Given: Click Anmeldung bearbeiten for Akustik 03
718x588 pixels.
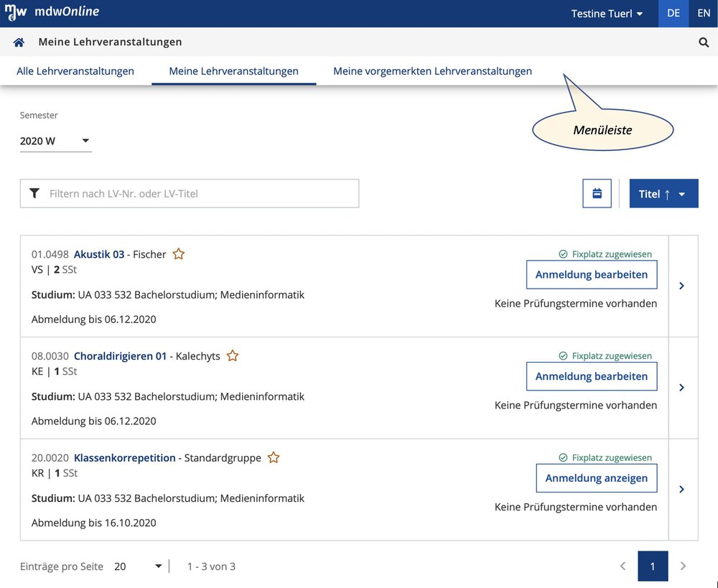Looking at the screenshot, I should click(591, 274).
